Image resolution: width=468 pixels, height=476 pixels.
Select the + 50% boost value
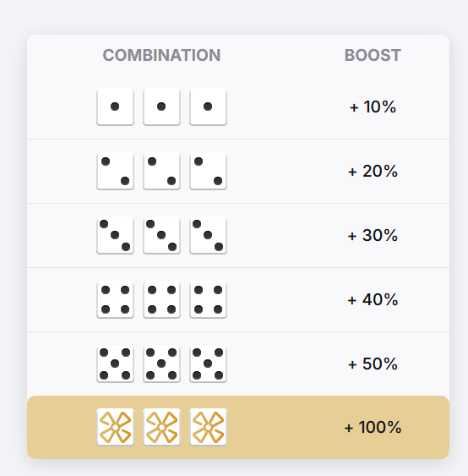(x=373, y=364)
